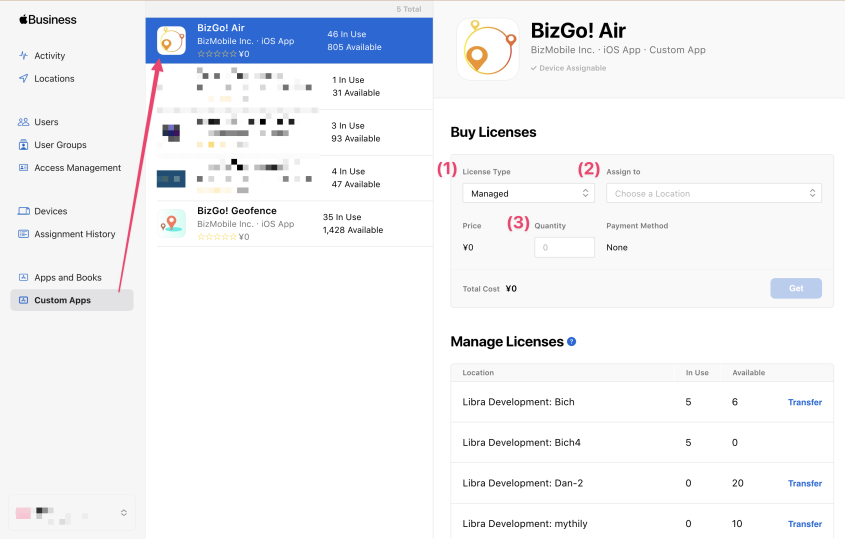Viewport: 845px width, 539px height.
Task: Click the BizGo! Geofence app icon
Action: [171, 224]
